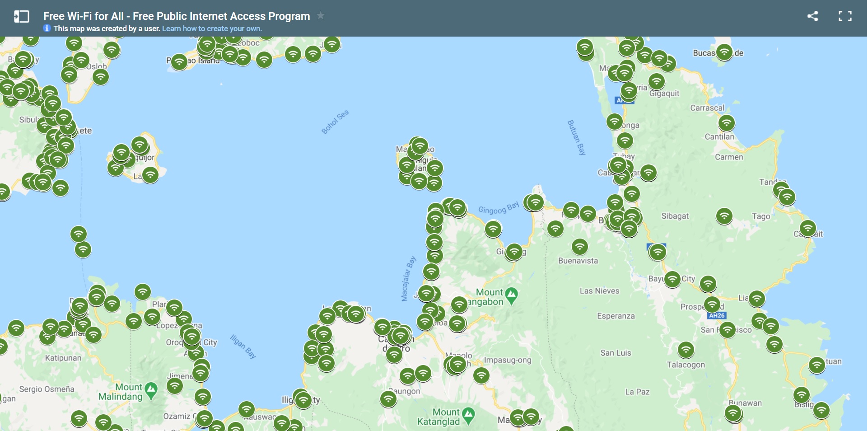Select the Wi-Fi marker at Larena, Siquijor
Screen dimensions: 868x431
coord(140,145)
